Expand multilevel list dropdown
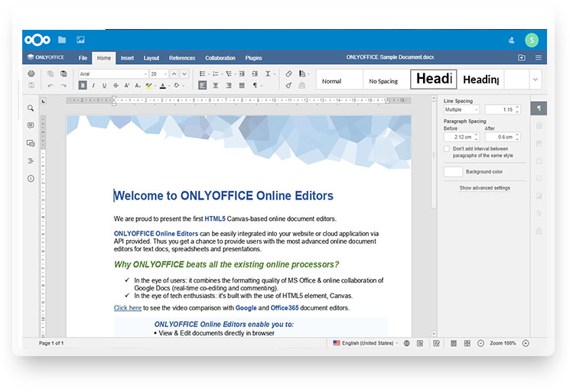570x392 pixels. (235, 74)
